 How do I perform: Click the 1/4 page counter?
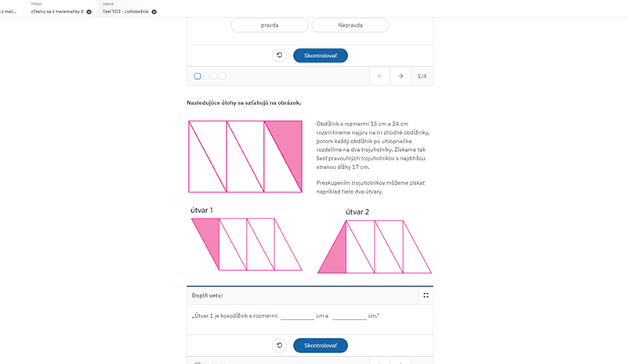[422, 76]
